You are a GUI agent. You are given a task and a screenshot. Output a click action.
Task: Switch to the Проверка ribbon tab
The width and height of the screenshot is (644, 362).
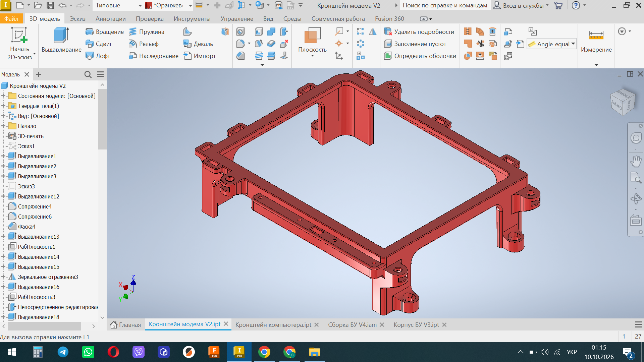click(150, 19)
